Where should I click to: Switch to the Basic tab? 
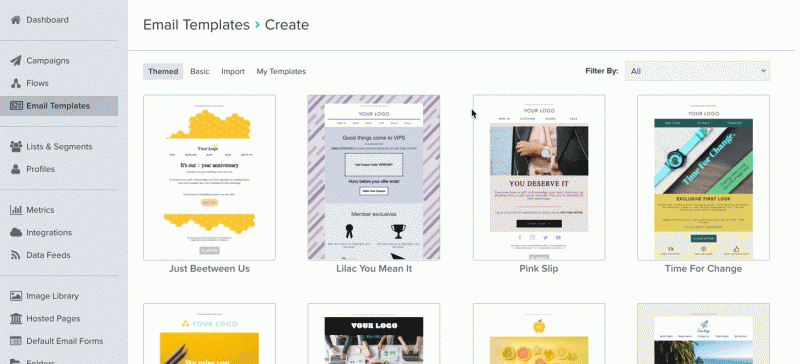point(199,71)
